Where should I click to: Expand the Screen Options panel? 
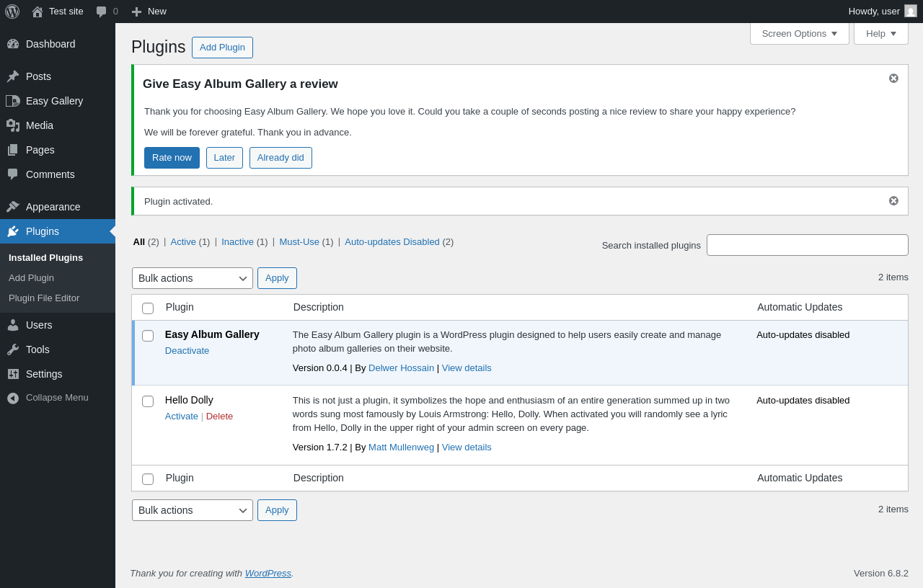coord(800,33)
